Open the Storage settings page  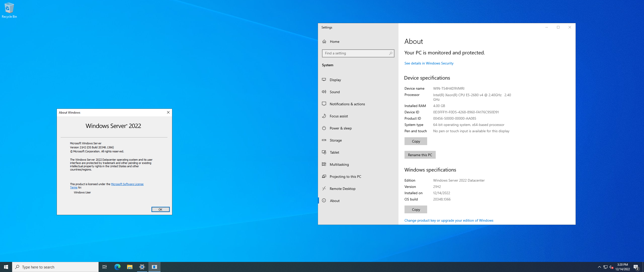click(358, 140)
